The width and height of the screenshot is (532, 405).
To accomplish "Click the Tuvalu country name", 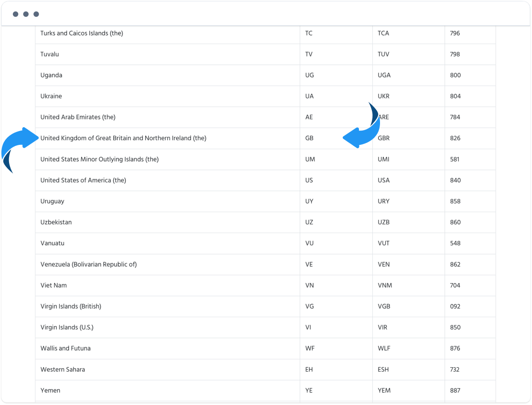I will 50,54.
